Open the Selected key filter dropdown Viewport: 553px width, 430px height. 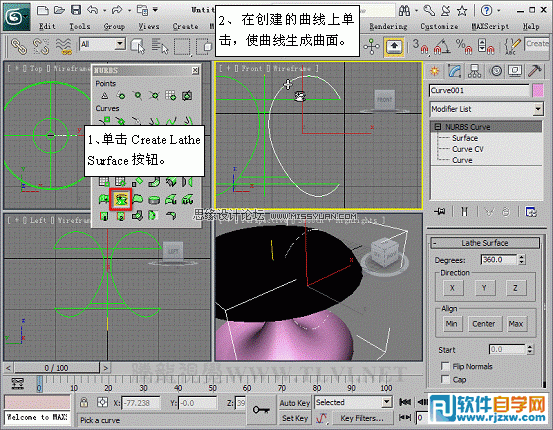(353, 402)
